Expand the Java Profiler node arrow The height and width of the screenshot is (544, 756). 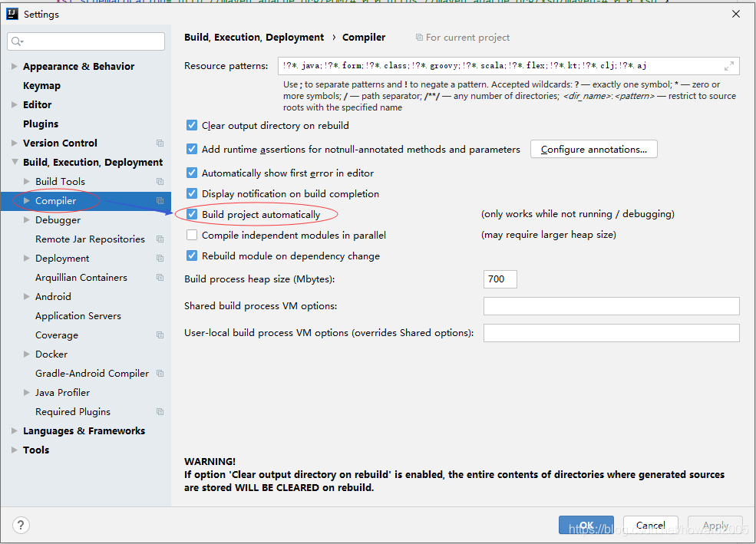[x=27, y=392]
